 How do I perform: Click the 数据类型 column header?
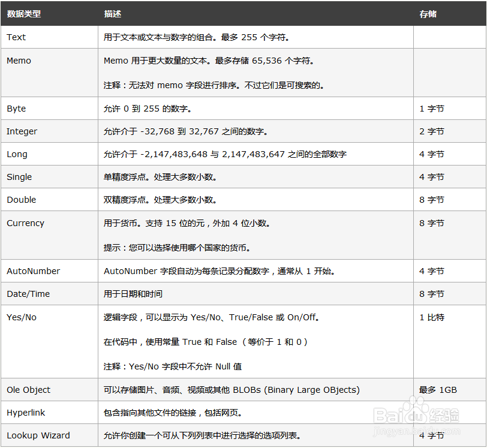[x=24, y=14]
